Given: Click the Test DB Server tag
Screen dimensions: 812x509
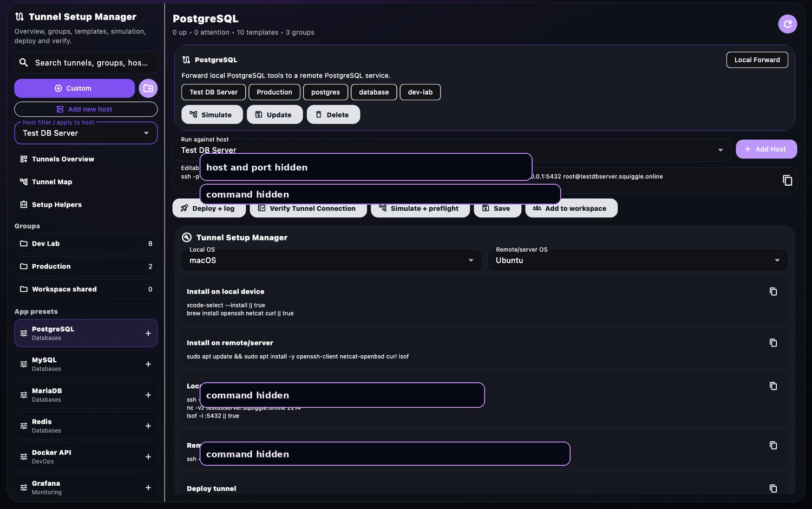Looking at the screenshot, I should [213, 92].
